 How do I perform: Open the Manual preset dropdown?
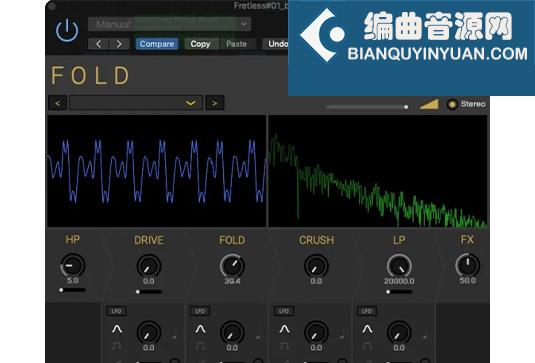pyautogui.click(x=170, y=24)
